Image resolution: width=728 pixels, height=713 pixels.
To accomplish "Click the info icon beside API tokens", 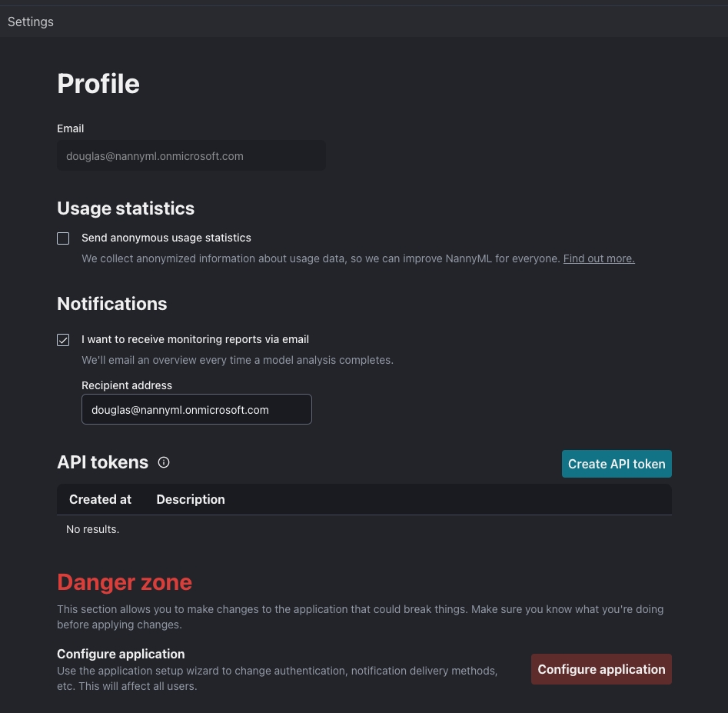I will (164, 462).
